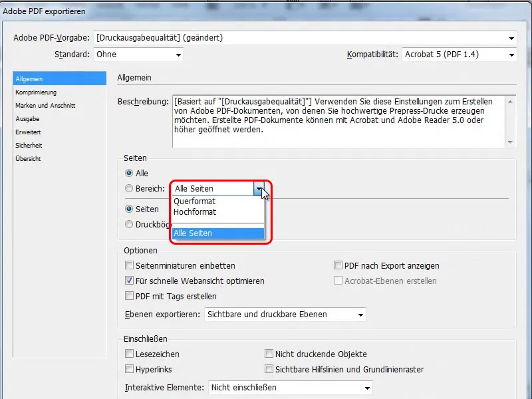Select the Druckbögen radio button
The image size is (532, 399).
click(129, 224)
